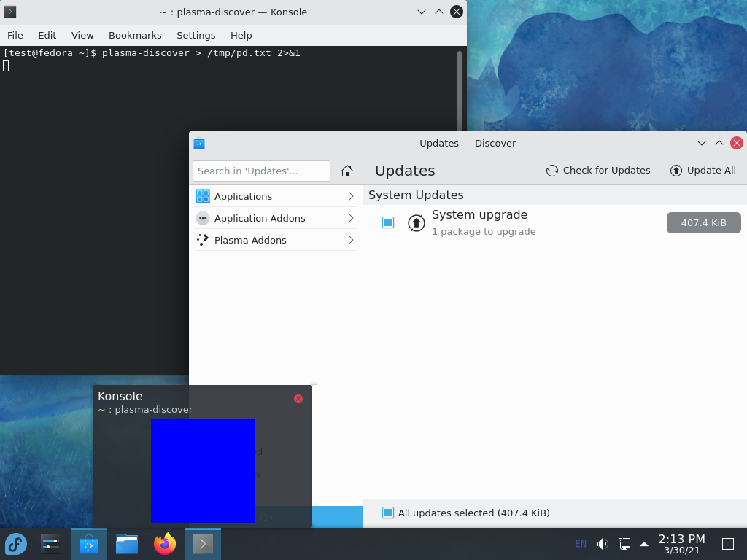Open the File menu in Konsole

coord(15,35)
